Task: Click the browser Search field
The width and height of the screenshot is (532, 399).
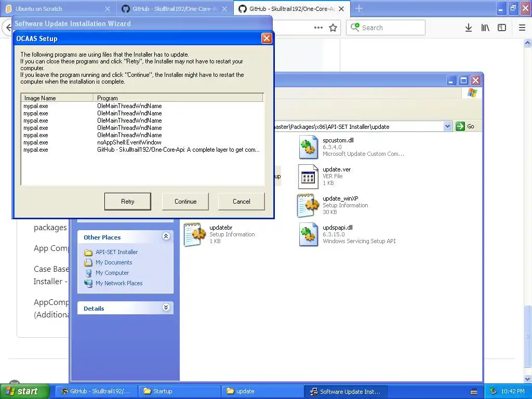Action: (x=385, y=28)
